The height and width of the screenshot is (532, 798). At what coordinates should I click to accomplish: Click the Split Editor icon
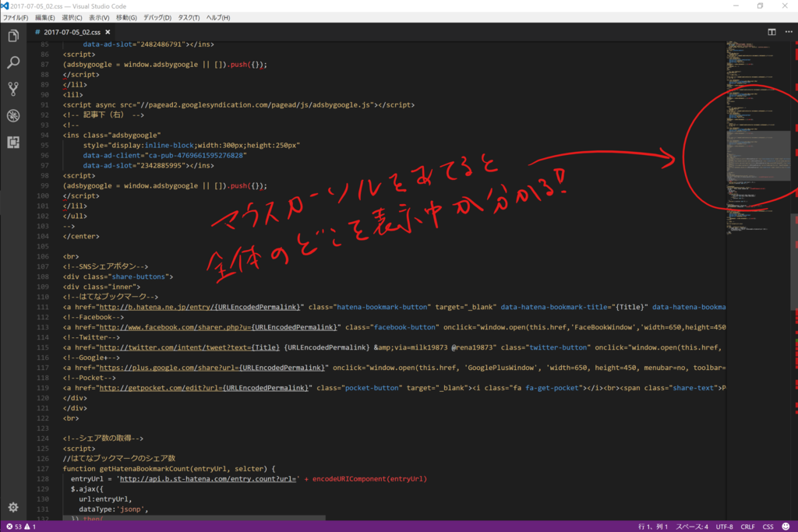coord(772,32)
